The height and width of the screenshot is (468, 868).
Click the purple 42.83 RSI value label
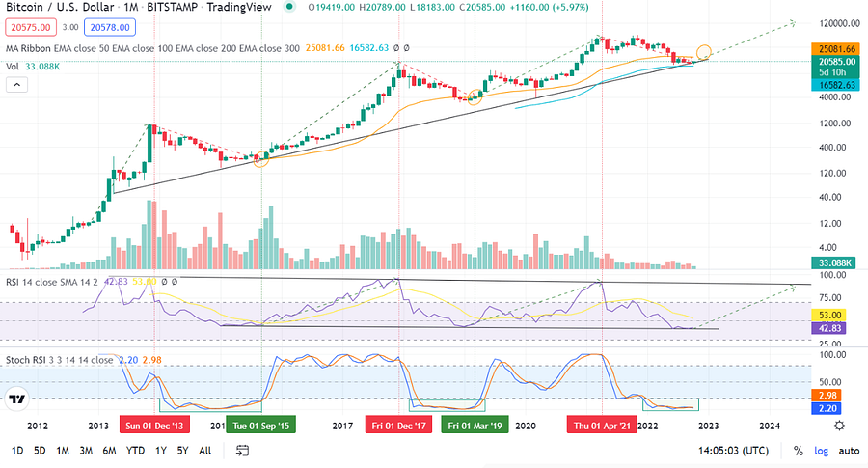click(x=829, y=328)
